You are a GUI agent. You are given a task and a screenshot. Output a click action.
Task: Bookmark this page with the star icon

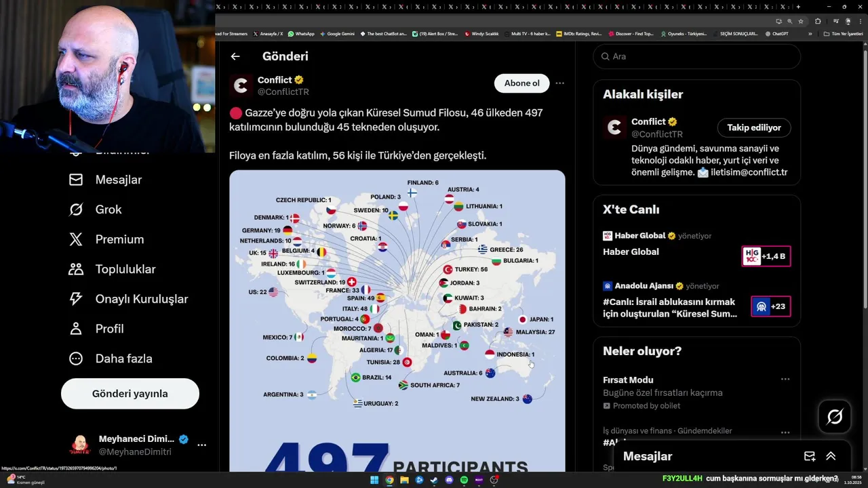point(801,21)
